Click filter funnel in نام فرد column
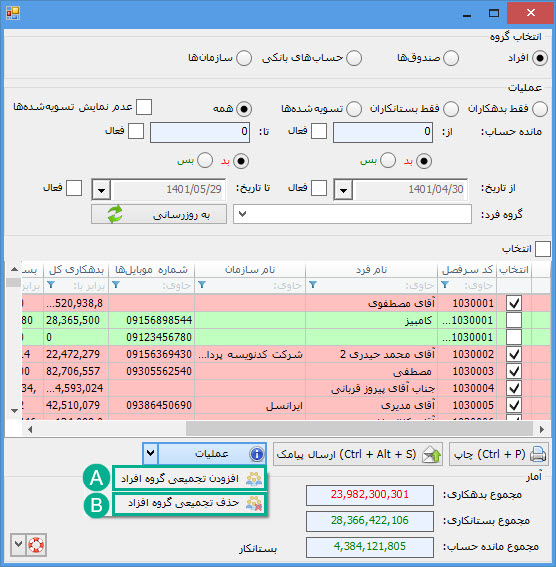Image resolution: width=556 pixels, height=567 pixels. pos(313,285)
